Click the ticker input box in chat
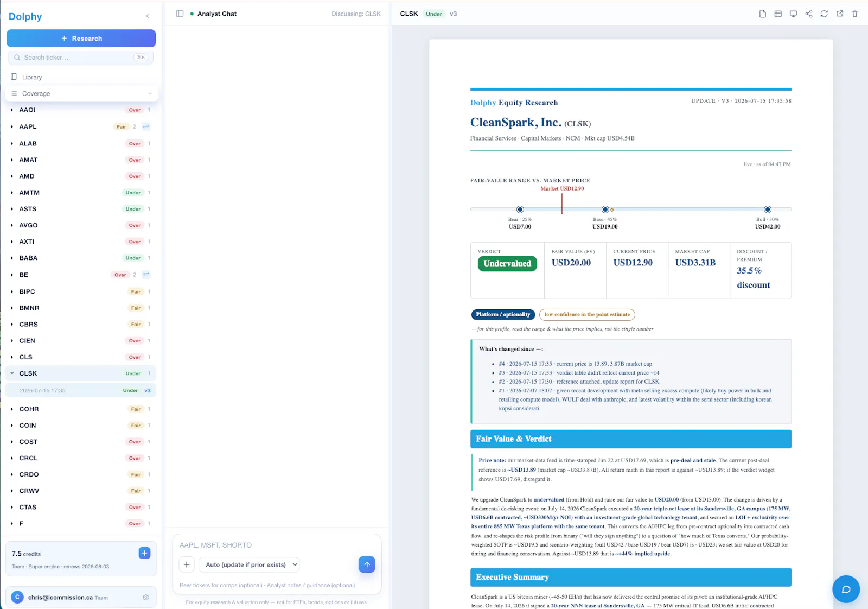This screenshot has height=609, width=868. 277,545
